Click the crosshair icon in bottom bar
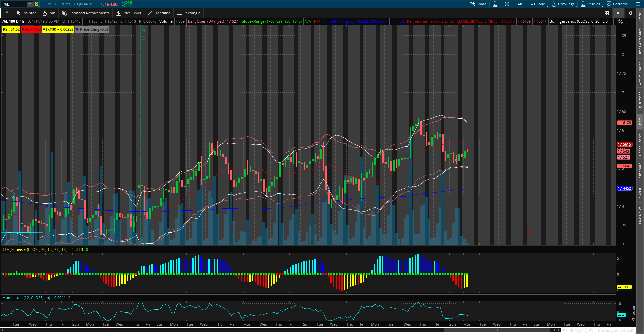The height and width of the screenshot is (334, 644). [x=571, y=330]
